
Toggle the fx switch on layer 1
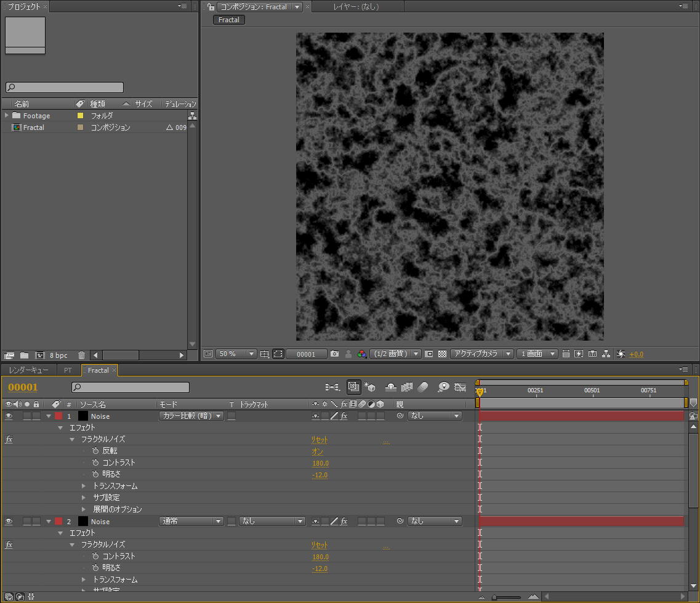pos(344,416)
